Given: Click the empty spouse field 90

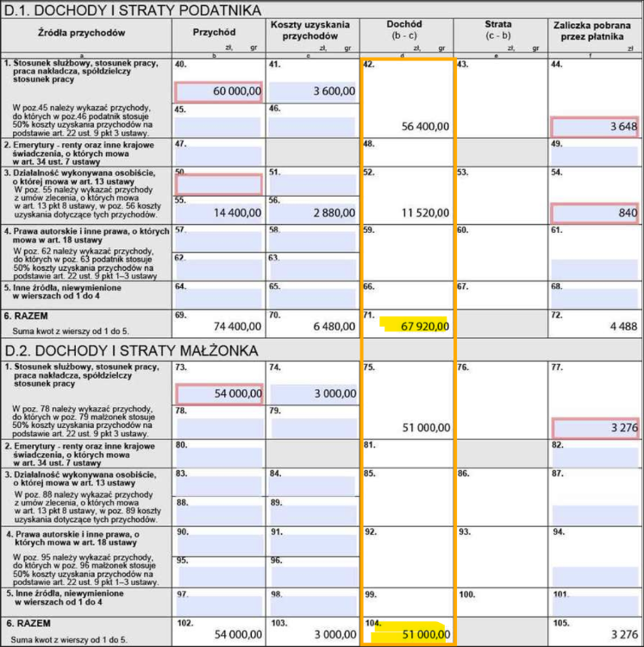Looking at the screenshot, I should tap(221, 545).
